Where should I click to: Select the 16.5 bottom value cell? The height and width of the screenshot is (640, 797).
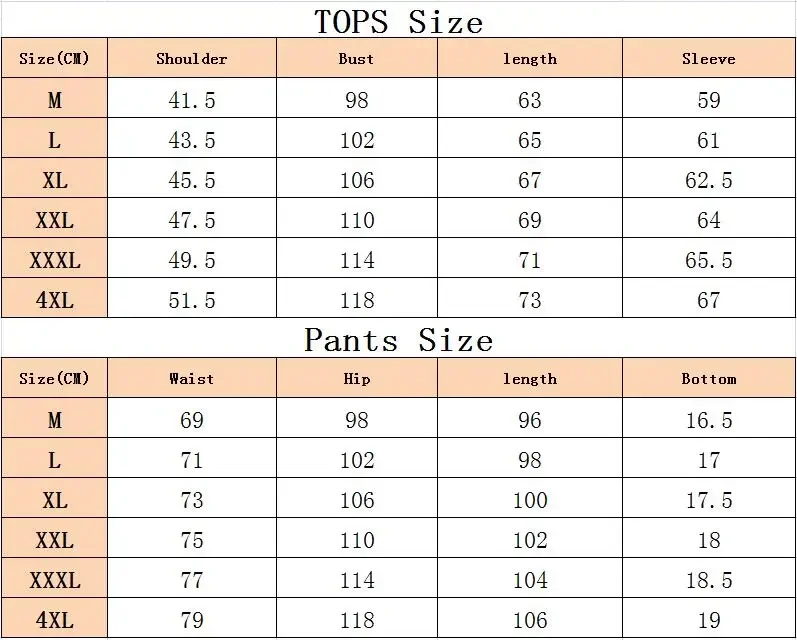[x=708, y=420]
